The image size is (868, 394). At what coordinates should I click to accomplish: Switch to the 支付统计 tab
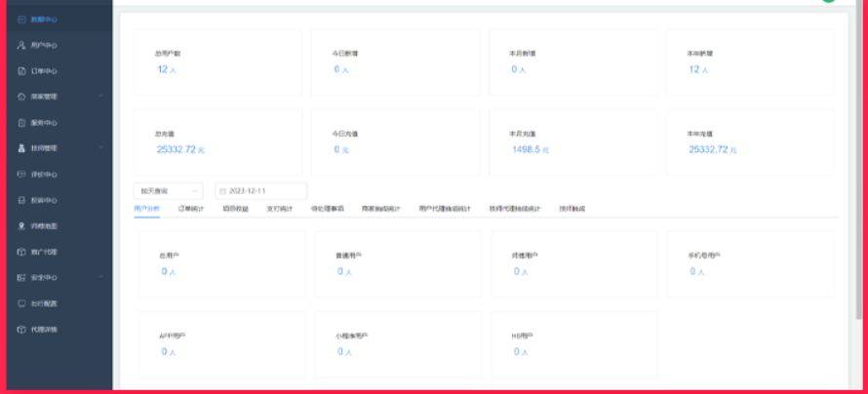pos(283,207)
